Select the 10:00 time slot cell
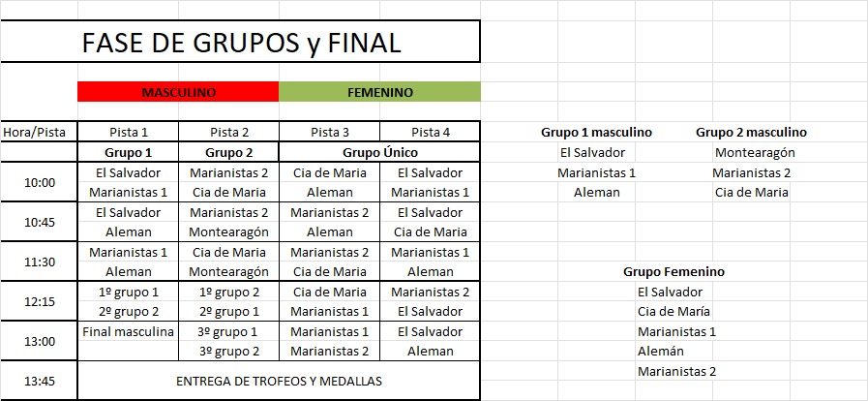This screenshot has width=868, height=401. coord(39,182)
